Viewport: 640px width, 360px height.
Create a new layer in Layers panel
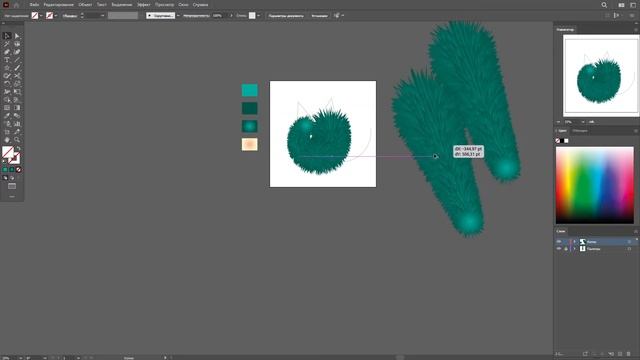click(620, 354)
